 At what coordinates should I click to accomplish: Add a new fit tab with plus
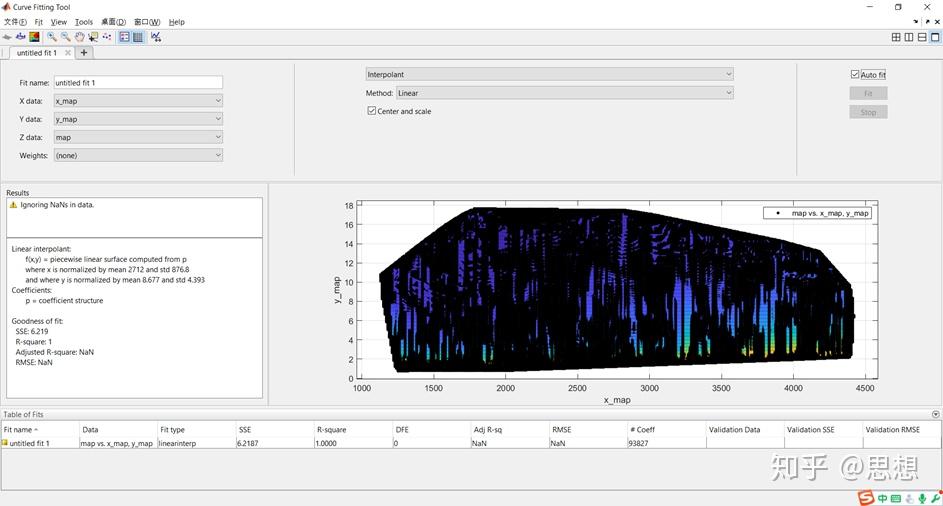coord(84,53)
